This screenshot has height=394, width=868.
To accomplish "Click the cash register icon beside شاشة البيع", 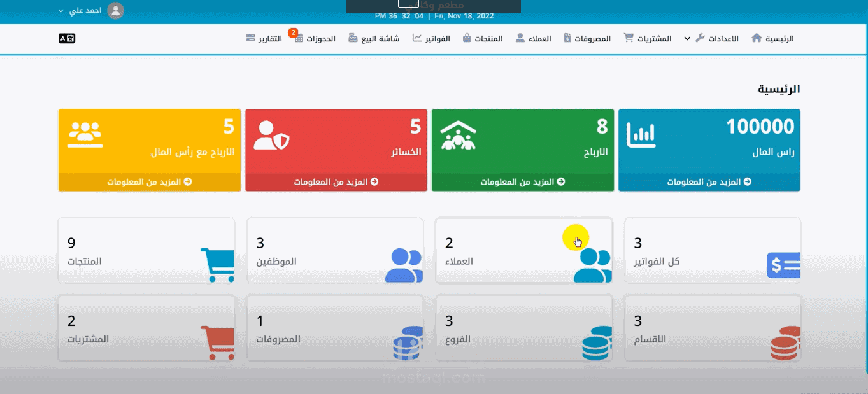I will tap(353, 38).
